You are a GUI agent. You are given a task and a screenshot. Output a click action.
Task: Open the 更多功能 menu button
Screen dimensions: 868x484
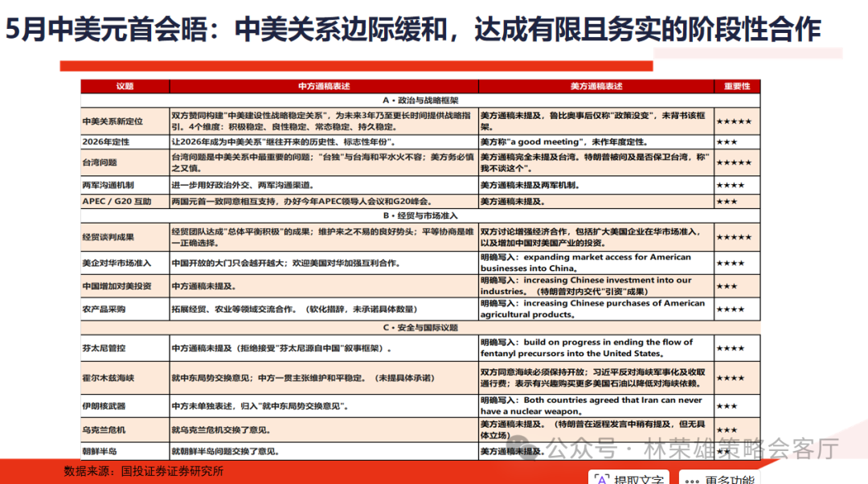tap(719, 478)
